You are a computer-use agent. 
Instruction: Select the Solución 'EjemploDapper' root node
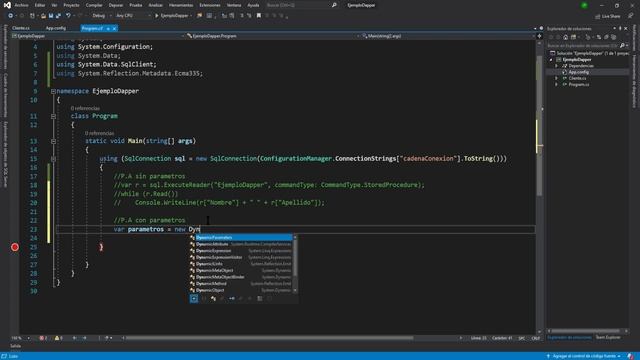(x=589, y=53)
